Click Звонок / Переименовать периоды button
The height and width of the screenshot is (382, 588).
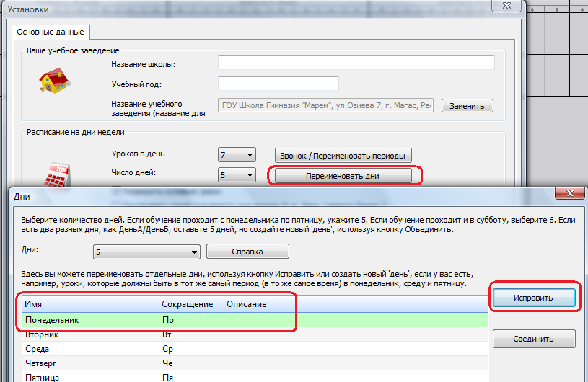point(343,155)
